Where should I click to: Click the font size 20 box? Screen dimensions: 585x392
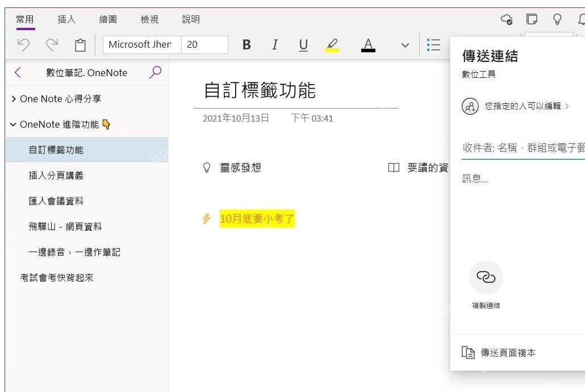coord(204,45)
